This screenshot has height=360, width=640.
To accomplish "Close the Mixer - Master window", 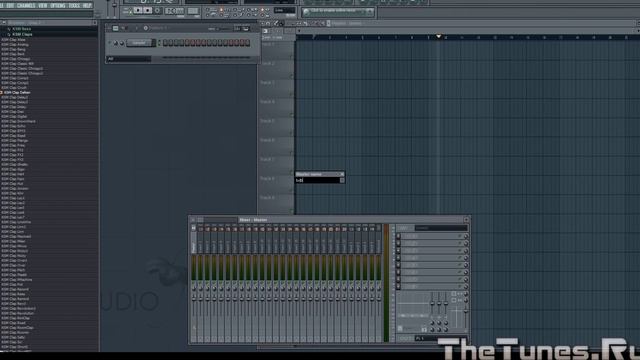I will [x=466, y=220].
